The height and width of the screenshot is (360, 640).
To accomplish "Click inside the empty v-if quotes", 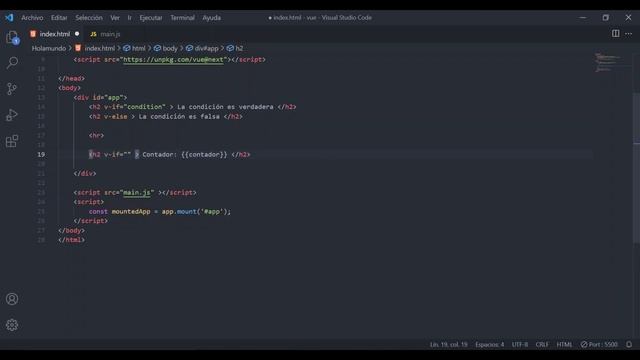I will point(127,155).
